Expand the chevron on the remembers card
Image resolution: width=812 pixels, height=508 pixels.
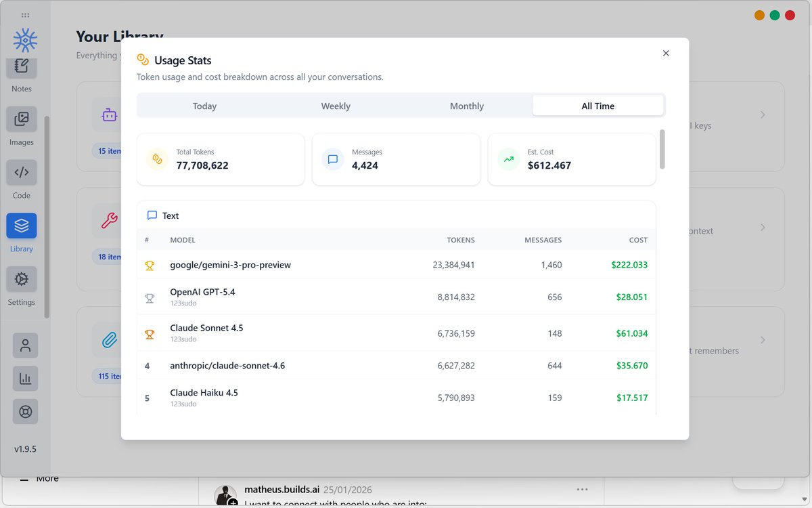tap(763, 340)
